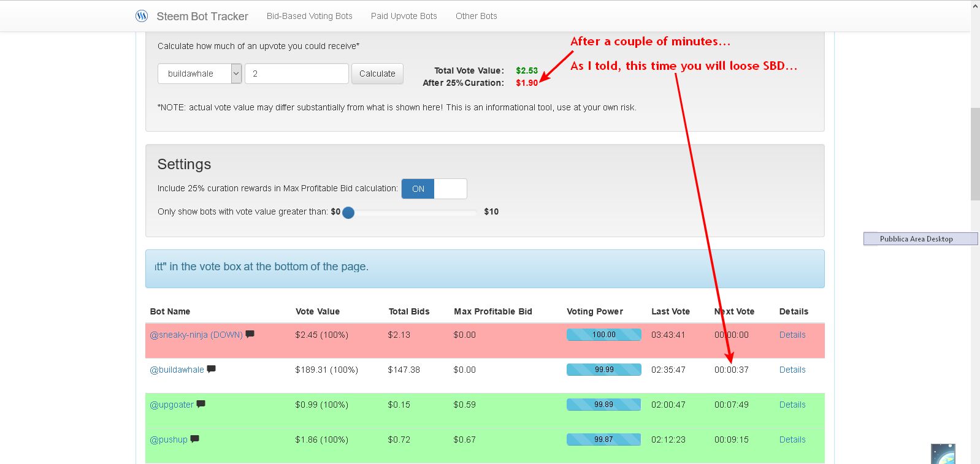Click the Total Bids column header

[x=409, y=311]
